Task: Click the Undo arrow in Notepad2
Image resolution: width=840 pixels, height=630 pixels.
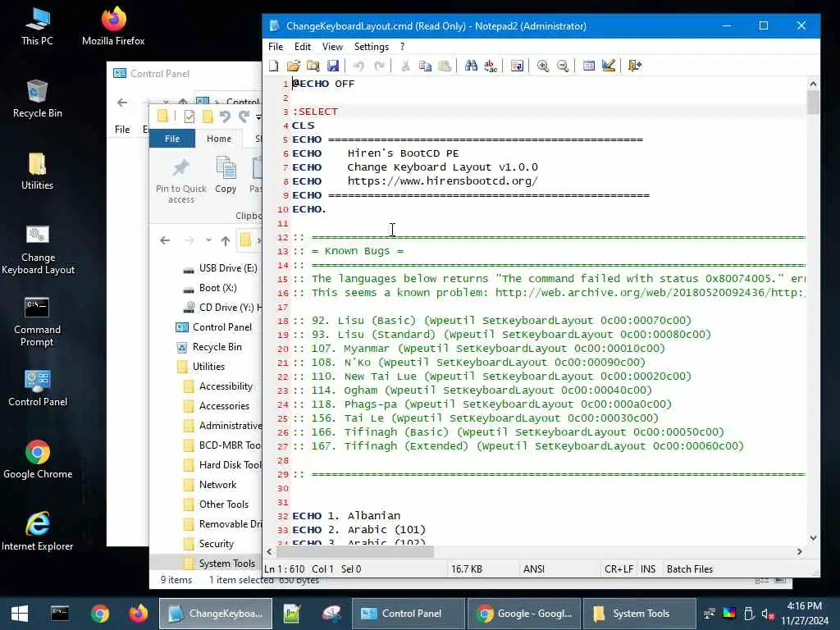Action: tap(359, 66)
